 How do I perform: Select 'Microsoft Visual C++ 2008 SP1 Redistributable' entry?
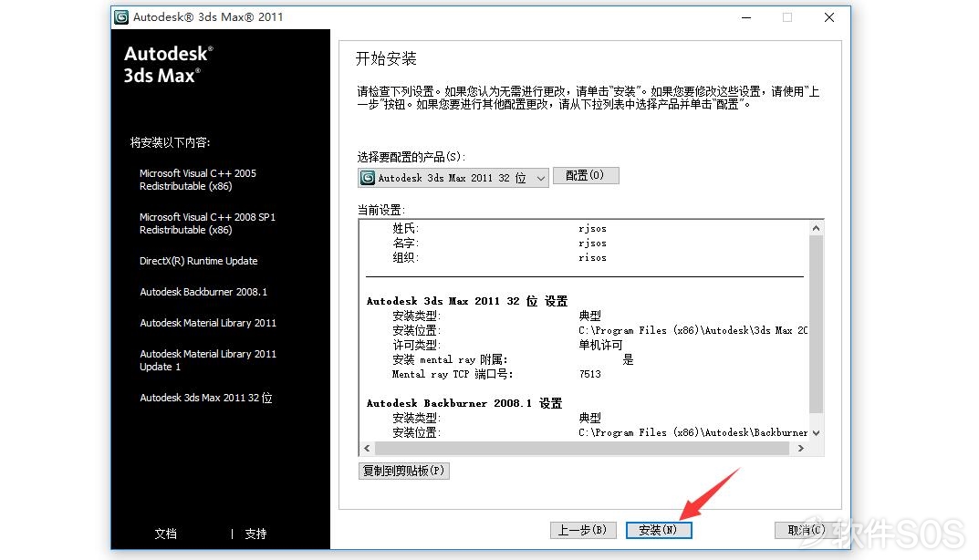pos(207,223)
